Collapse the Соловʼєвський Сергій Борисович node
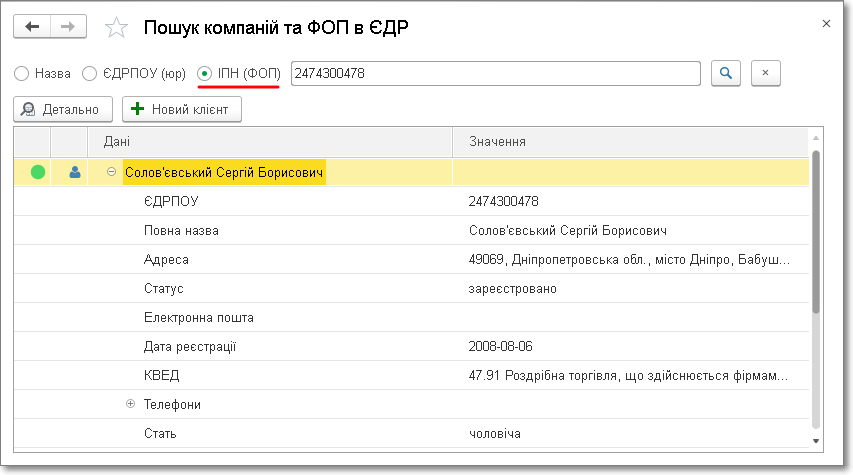 click(111, 173)
